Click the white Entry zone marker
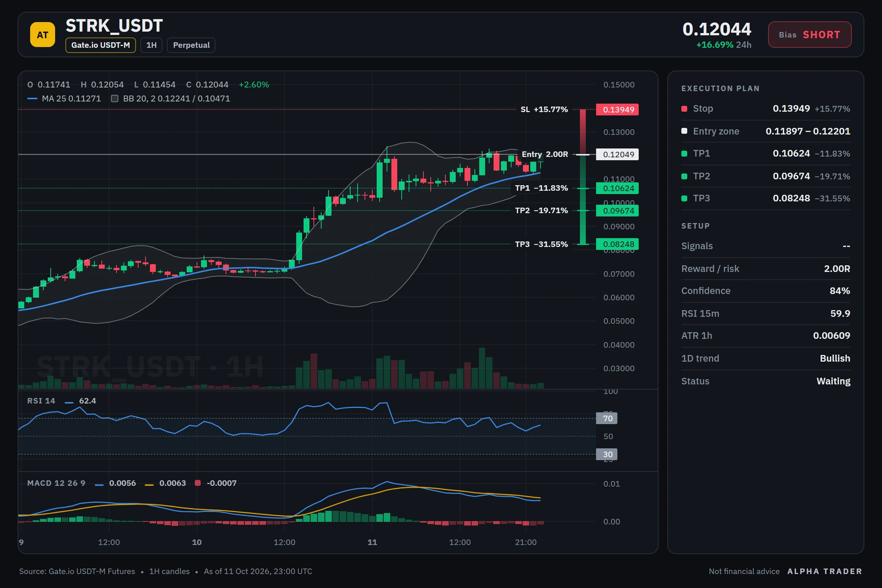Image resolution: width=882 pixels, height=588 pixels. pyautogui.click(x=684, y=131)
